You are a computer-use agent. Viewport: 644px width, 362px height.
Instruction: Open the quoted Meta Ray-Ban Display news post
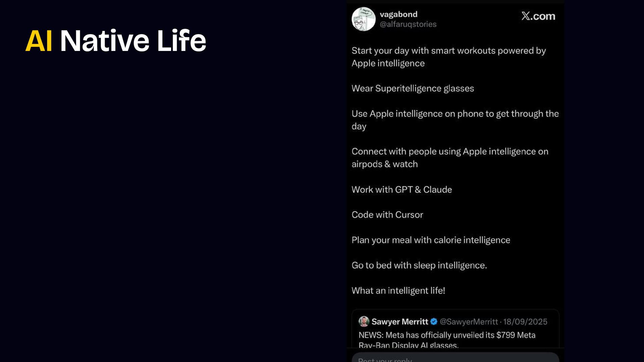point(447,335)
